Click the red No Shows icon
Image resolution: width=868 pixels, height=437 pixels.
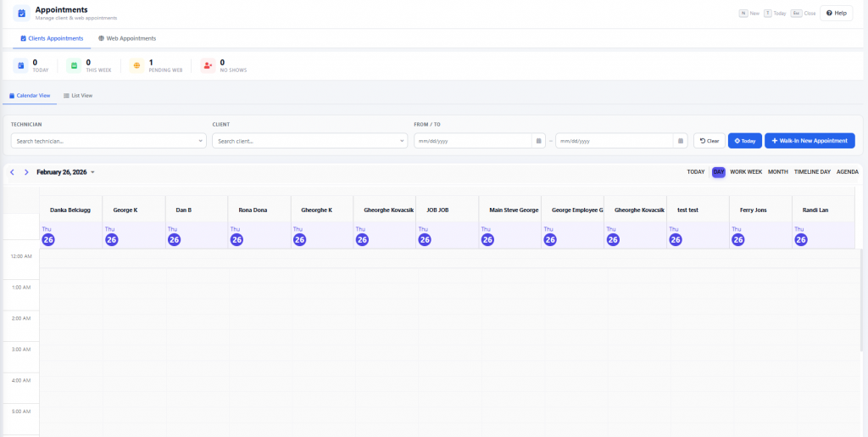208,65
